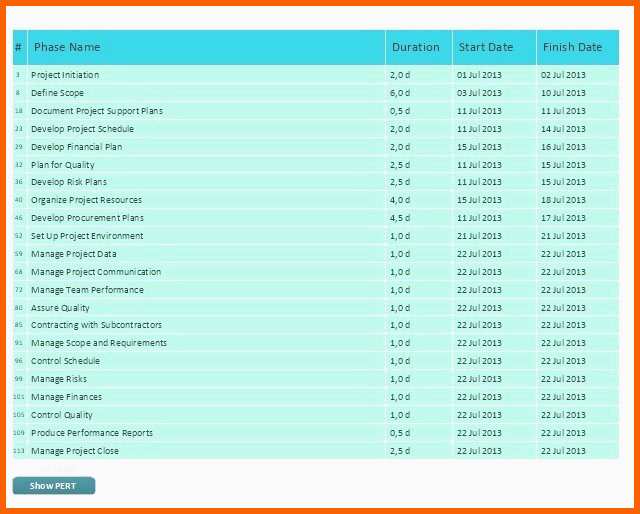Select the Plan for Quality phase
Image resolution: width=640 pixels, height=514 pixels.
[63, 165]
